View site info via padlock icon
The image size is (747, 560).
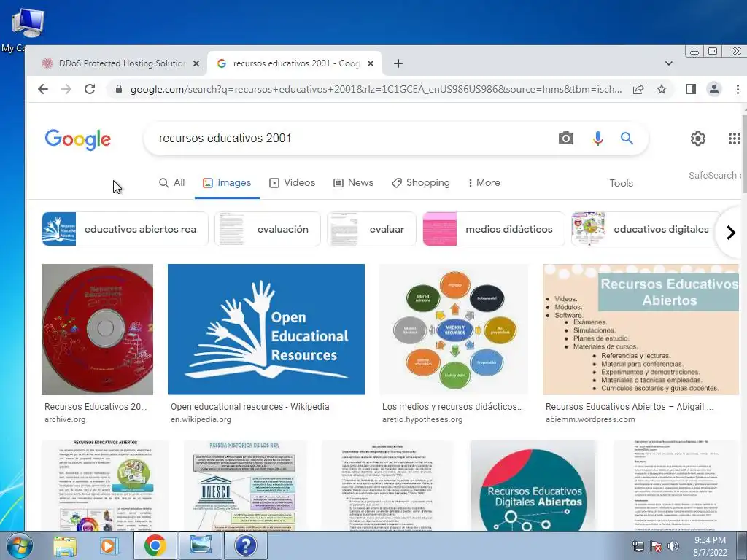point(119,89)
